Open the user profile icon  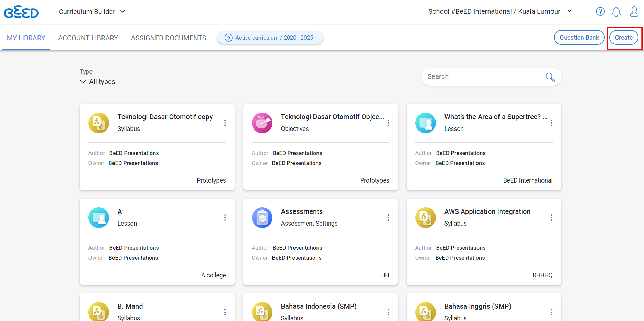coord(634,11)
